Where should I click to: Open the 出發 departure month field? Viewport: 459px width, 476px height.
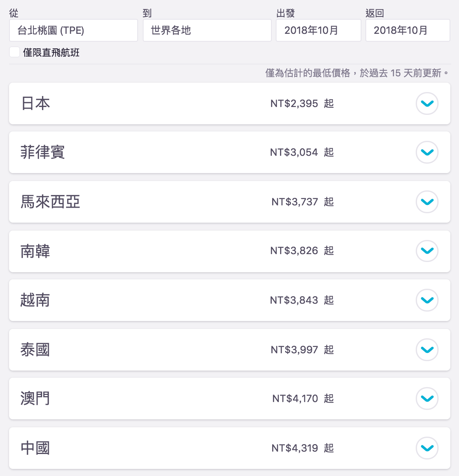click(x=318, y=30)
